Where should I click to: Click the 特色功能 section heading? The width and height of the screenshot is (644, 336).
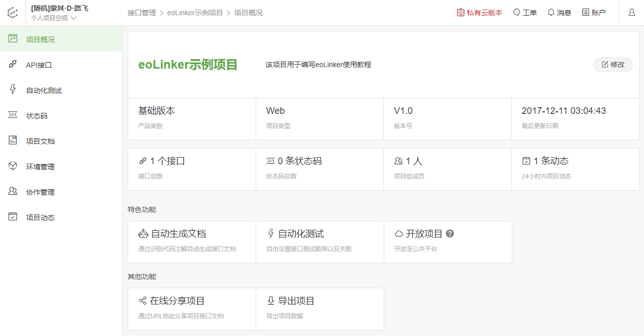click(142, 209)
